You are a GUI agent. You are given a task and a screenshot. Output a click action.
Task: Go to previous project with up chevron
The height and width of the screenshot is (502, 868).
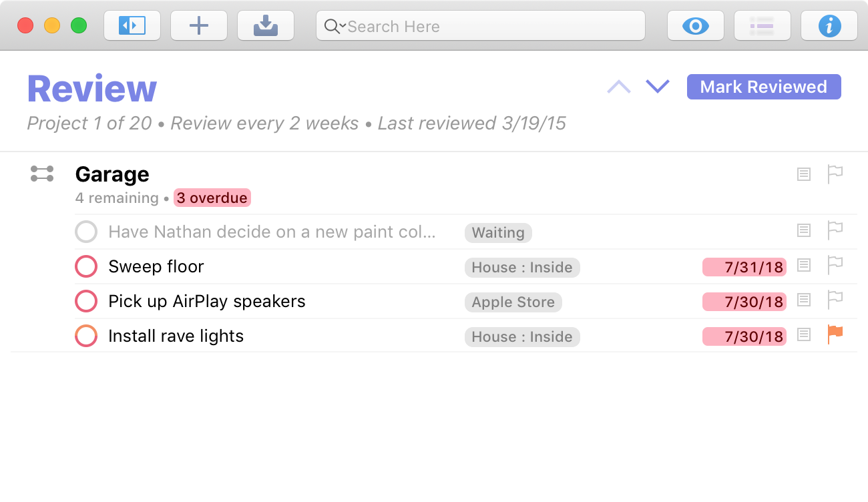tap(619, 87)
